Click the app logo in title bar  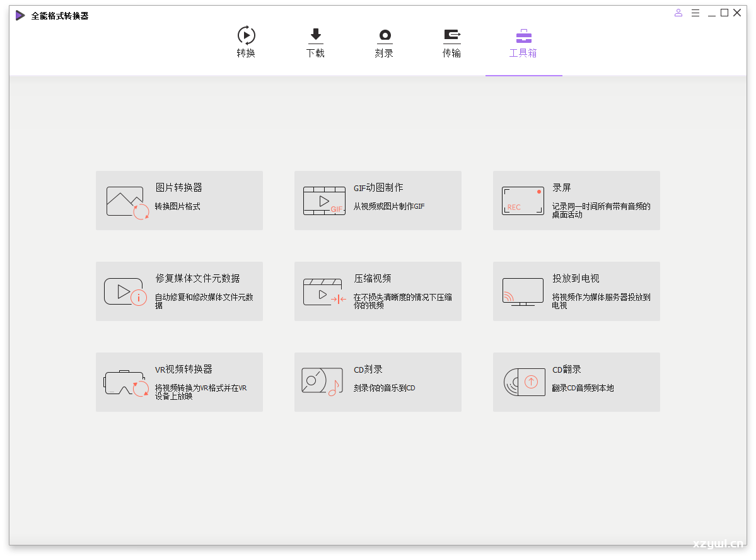21,15
